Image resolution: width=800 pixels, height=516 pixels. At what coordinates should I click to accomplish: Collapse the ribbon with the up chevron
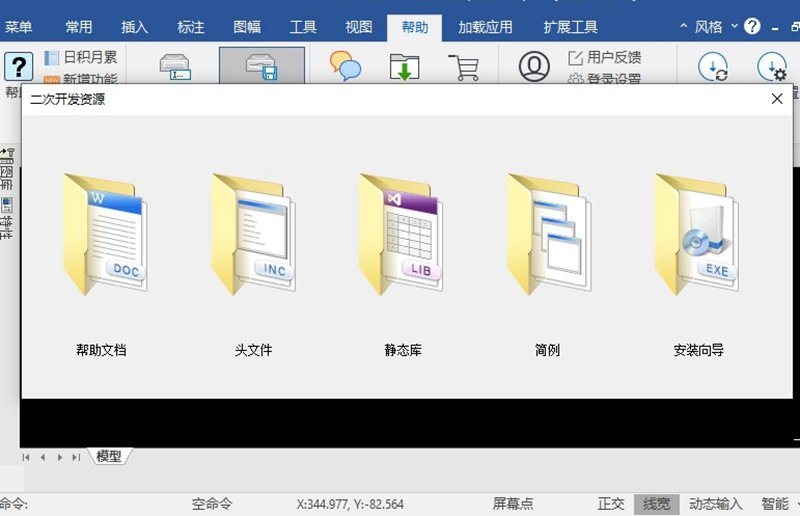click(x=684, y=26)
